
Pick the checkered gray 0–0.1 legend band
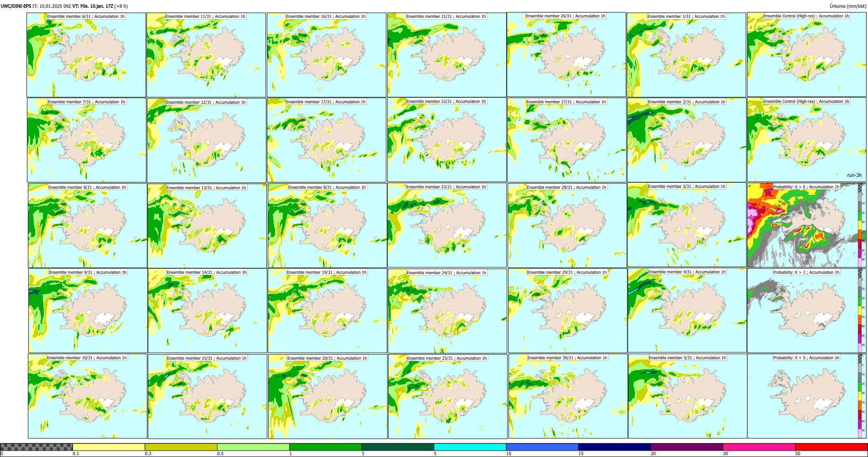pyautogui.click(x=37, y=447)
